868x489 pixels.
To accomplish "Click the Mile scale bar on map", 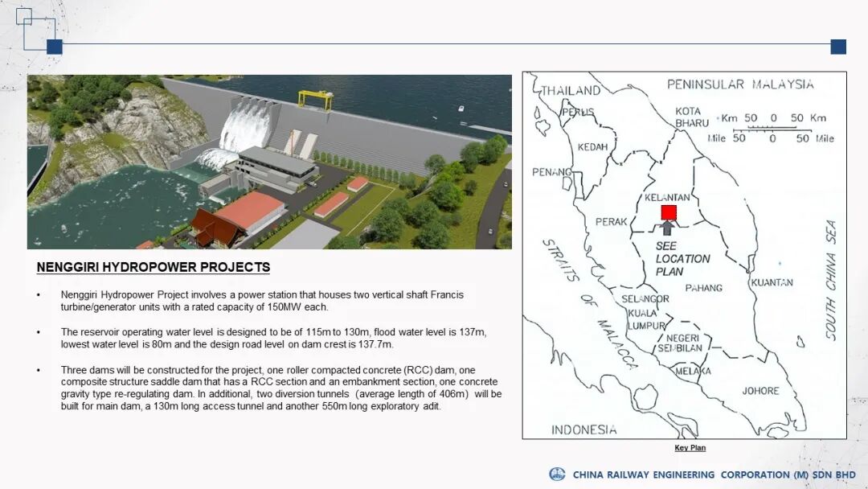I will [x=771, y=138].
